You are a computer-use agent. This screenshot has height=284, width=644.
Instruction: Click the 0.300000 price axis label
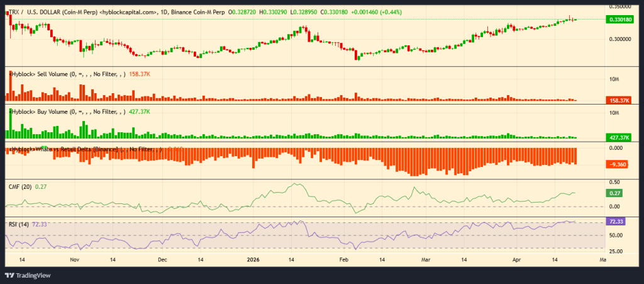coord(619,39)
